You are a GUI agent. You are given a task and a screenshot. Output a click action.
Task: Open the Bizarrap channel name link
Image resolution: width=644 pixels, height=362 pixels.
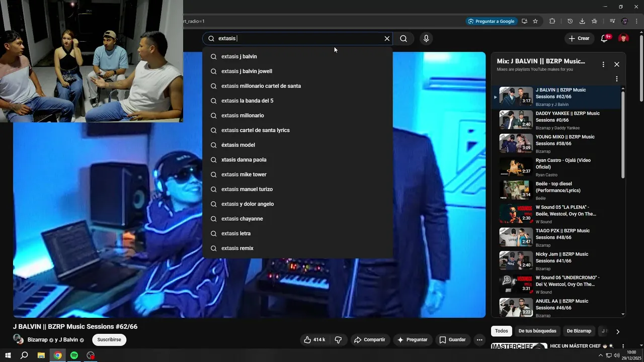[x=37, y=340]
